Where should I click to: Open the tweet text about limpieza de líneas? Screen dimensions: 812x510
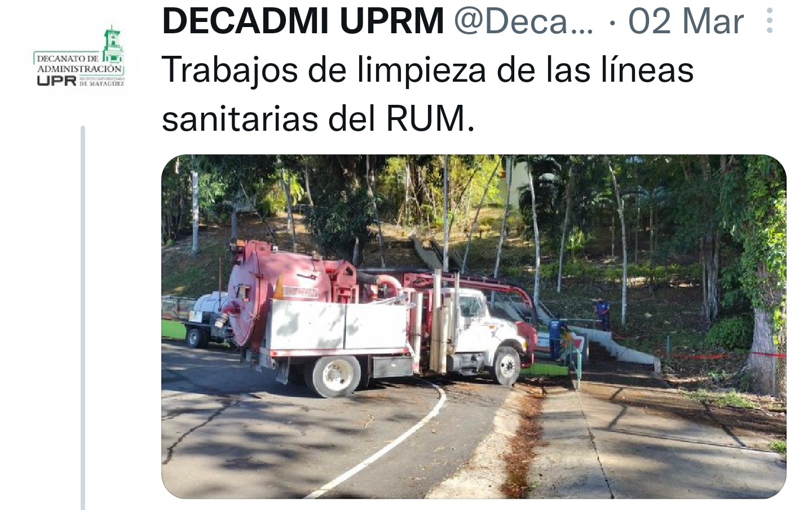427,94
